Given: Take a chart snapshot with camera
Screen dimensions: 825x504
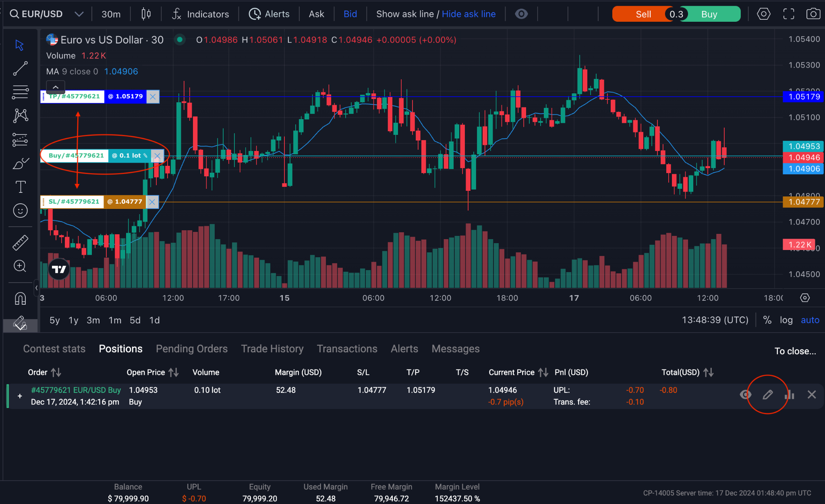Looking at the screenshot, I should tap(813, 14).
